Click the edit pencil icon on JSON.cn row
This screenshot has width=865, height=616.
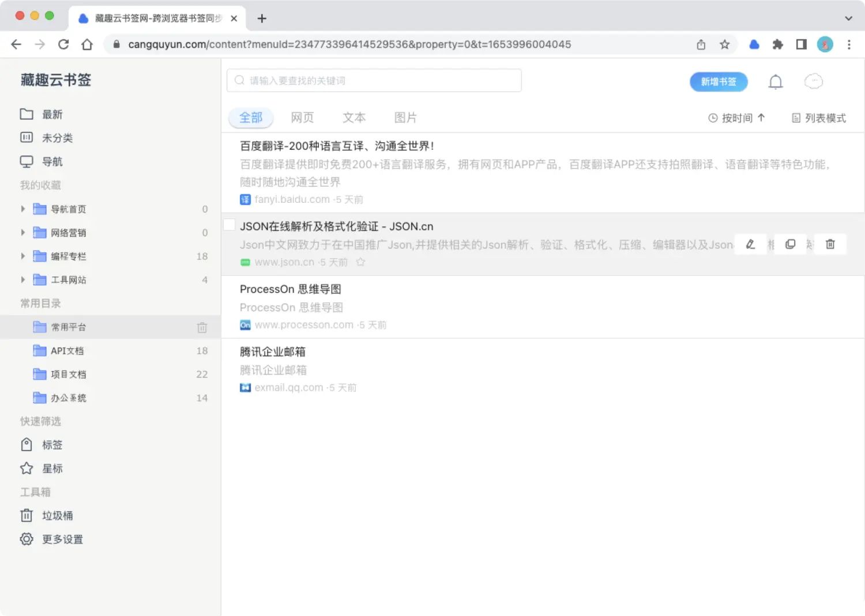(x=750, y=244)
